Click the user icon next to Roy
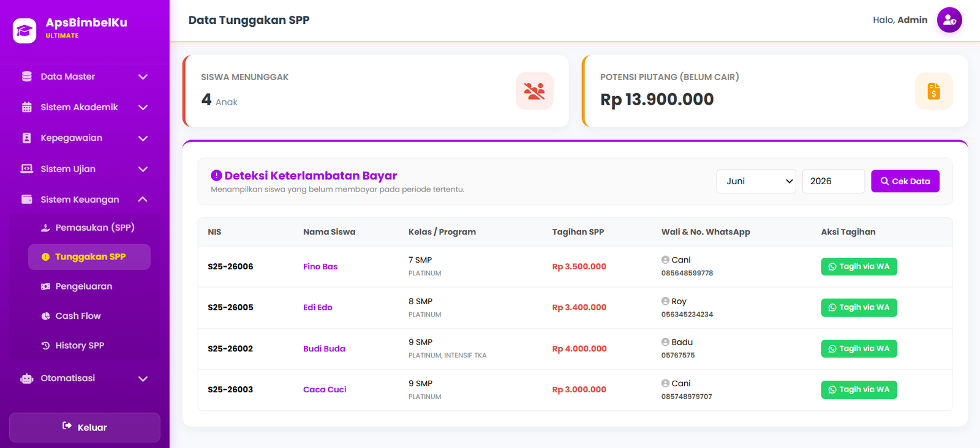Viewport: 980px width, 448px height. (665, 301)
